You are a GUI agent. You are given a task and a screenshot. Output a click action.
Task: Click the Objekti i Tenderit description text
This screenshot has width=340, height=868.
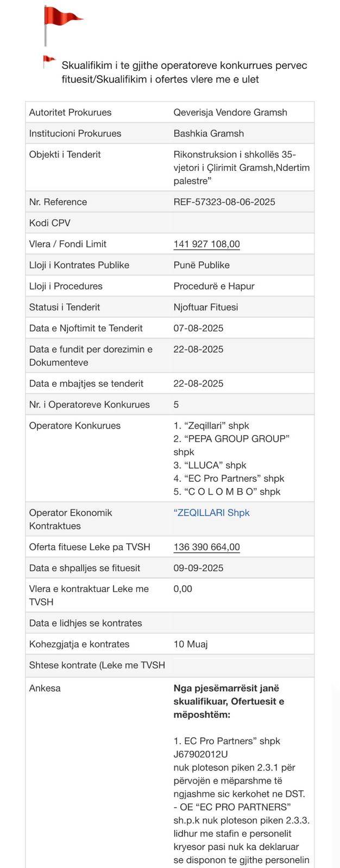242,168
